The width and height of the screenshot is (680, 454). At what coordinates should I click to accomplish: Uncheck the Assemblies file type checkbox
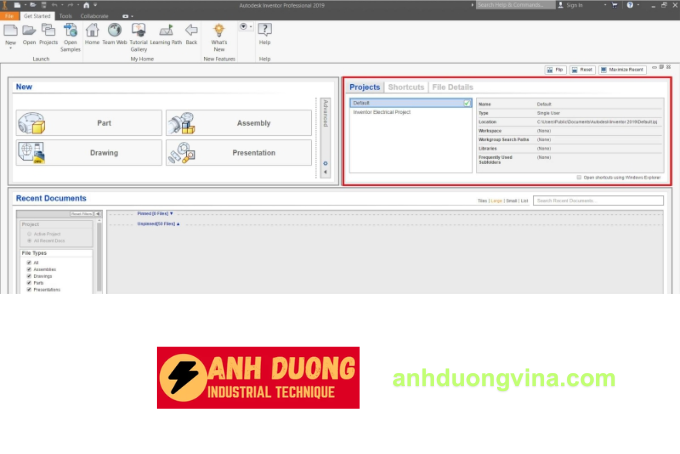[x=29, y=270]
